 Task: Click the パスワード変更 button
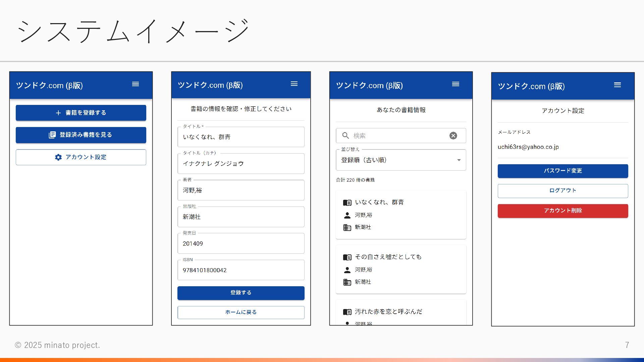pyautogui.click(x=562, y=171)
